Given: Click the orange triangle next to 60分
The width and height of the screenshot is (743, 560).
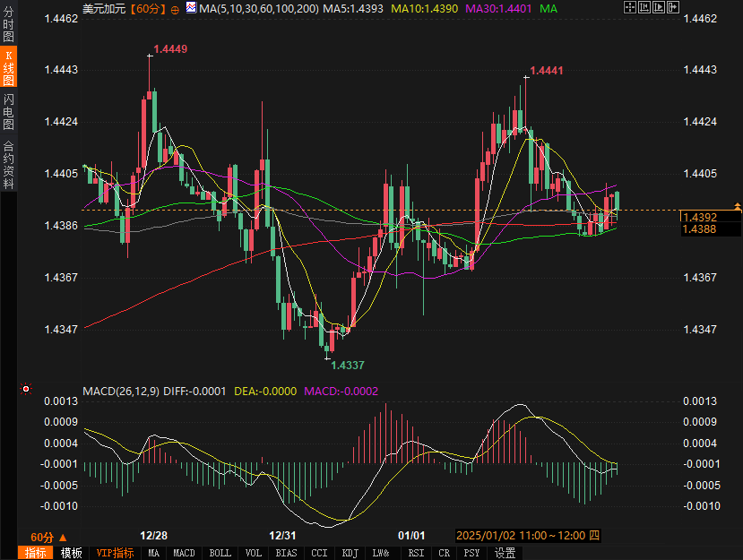Looking at the screenshot, I should 63,537.
